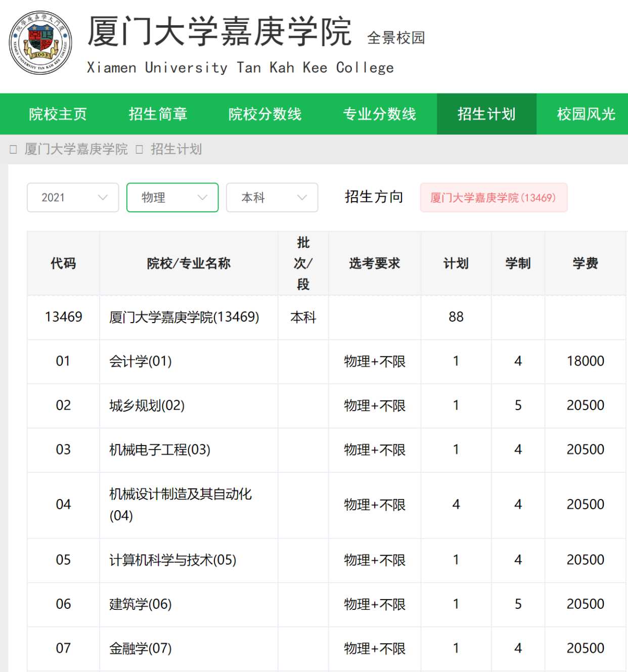Click 厦门大学嘉庚学院 in the breadcrumb
Screen dimensions: 628x672
(x=75, y=149)
